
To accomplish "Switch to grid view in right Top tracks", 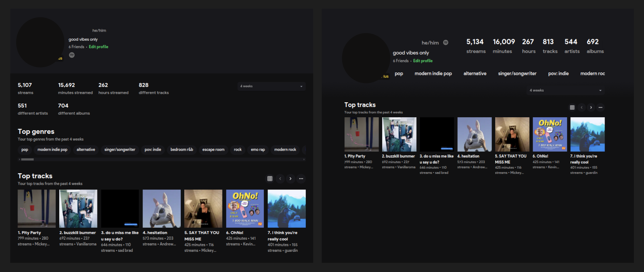I will pos(572,107).
